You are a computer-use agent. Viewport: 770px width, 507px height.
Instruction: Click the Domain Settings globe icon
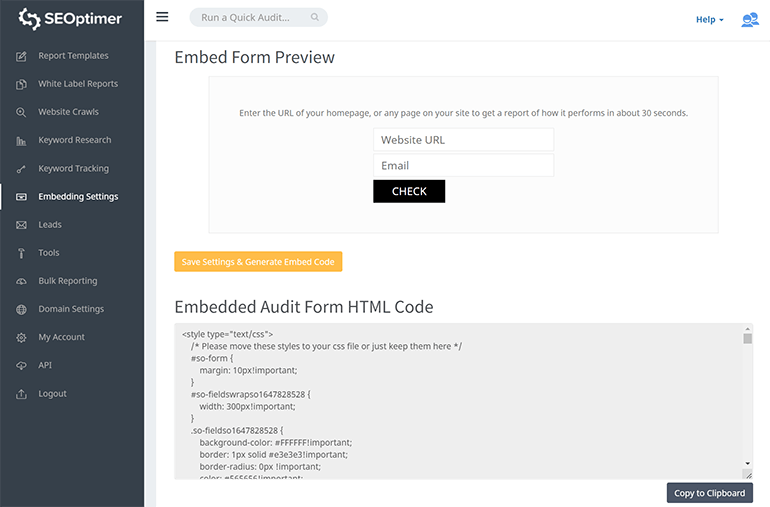21,309
